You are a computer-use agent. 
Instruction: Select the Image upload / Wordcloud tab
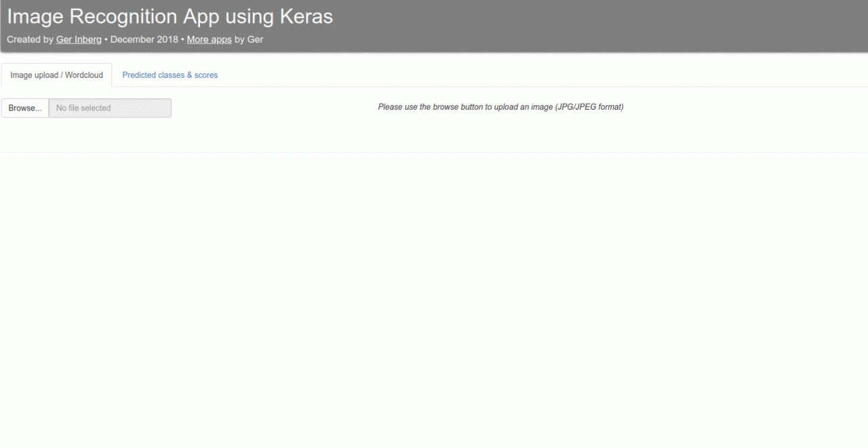[x=56, y=75]
